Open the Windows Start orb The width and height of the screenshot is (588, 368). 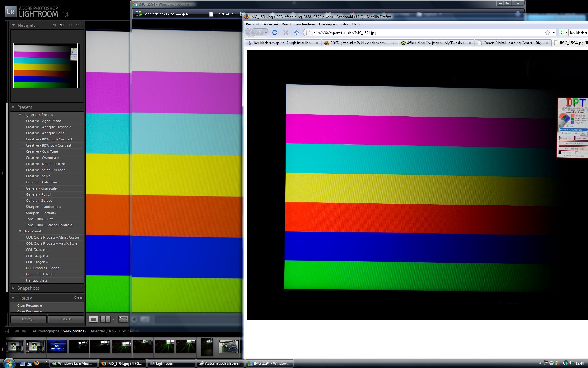pyautogui.click(x=9, y=363)
